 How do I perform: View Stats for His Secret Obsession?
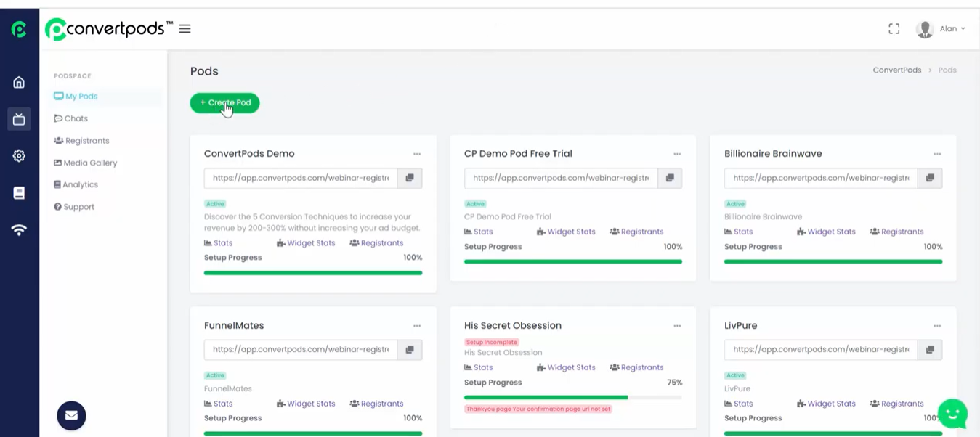coord(479,367)
